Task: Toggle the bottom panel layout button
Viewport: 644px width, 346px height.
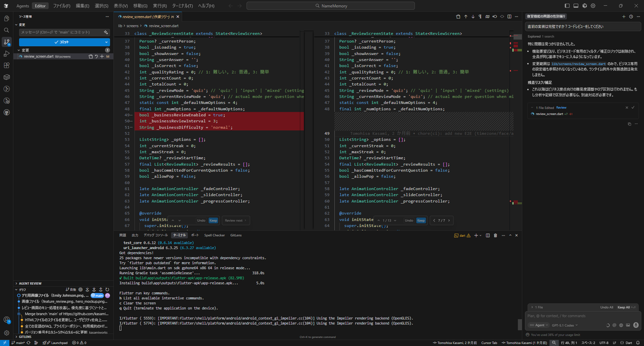Action: (x=576, y=6)
